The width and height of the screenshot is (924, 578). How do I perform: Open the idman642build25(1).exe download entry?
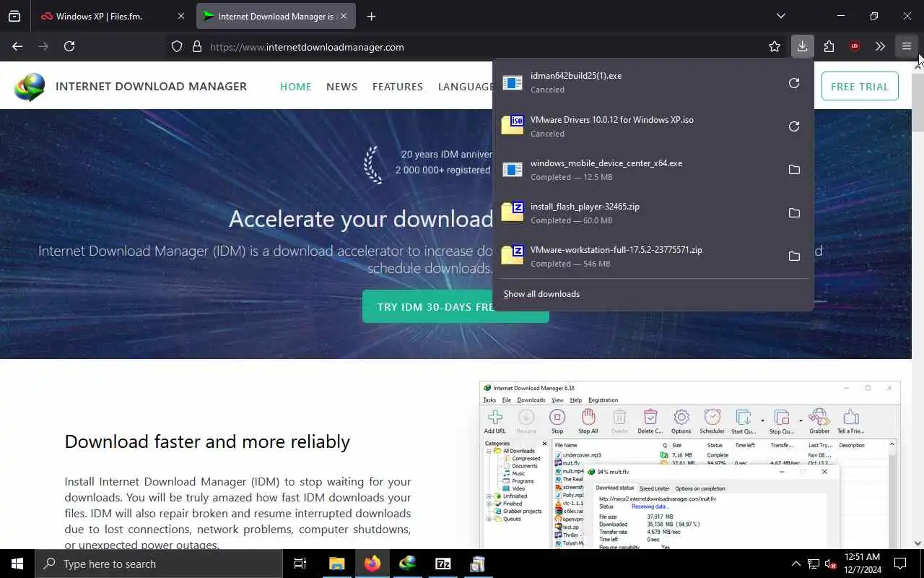click(x=635, y=82)
